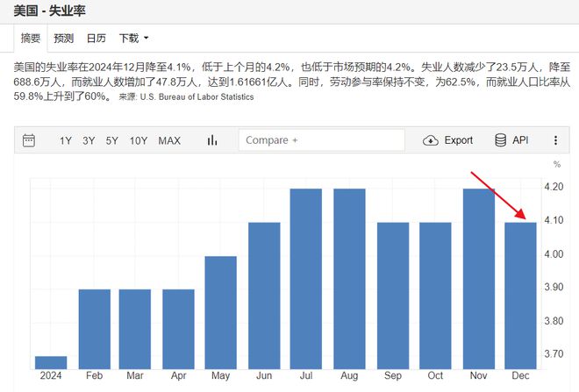Click the 4.10 y-axis label
This screenshot has height=392, width=579.
click(x=554, y=220)
